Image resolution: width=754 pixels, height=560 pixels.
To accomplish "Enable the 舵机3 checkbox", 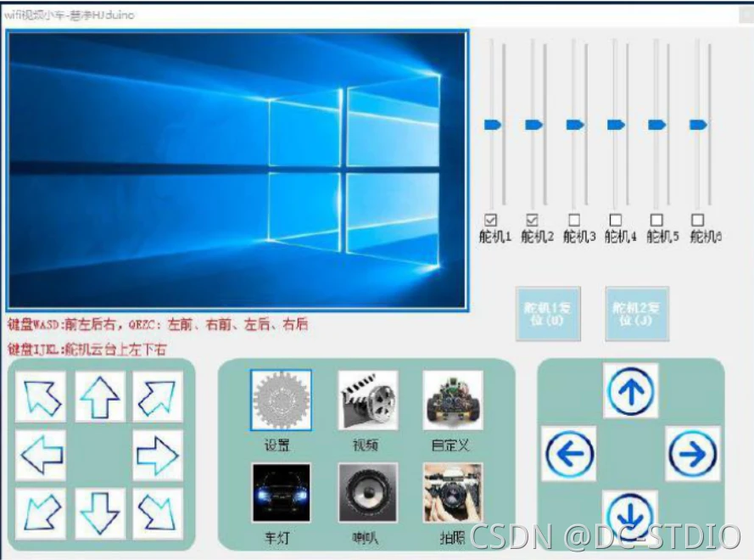I will point(574,220).
